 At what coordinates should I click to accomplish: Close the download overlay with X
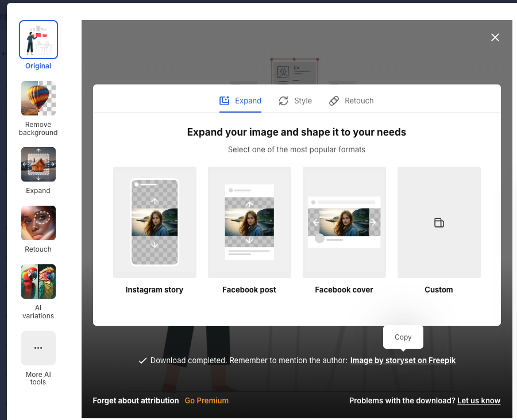pos(495,37)
